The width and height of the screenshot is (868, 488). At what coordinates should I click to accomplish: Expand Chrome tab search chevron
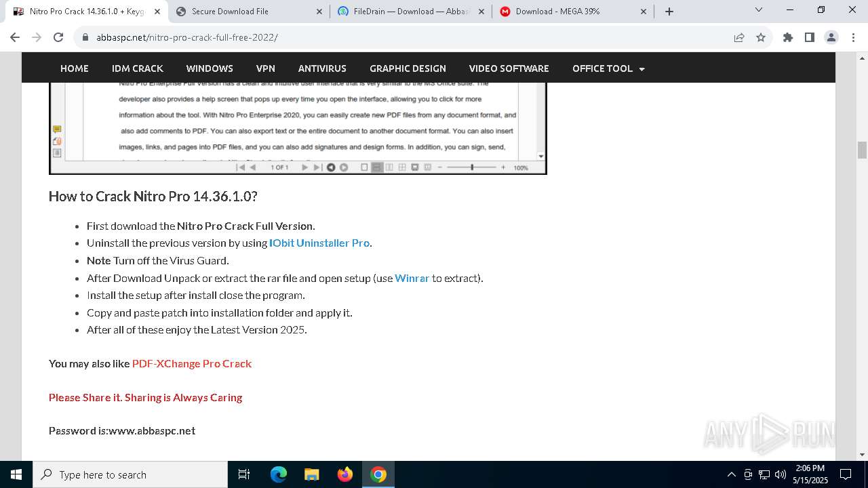point(759,10)
